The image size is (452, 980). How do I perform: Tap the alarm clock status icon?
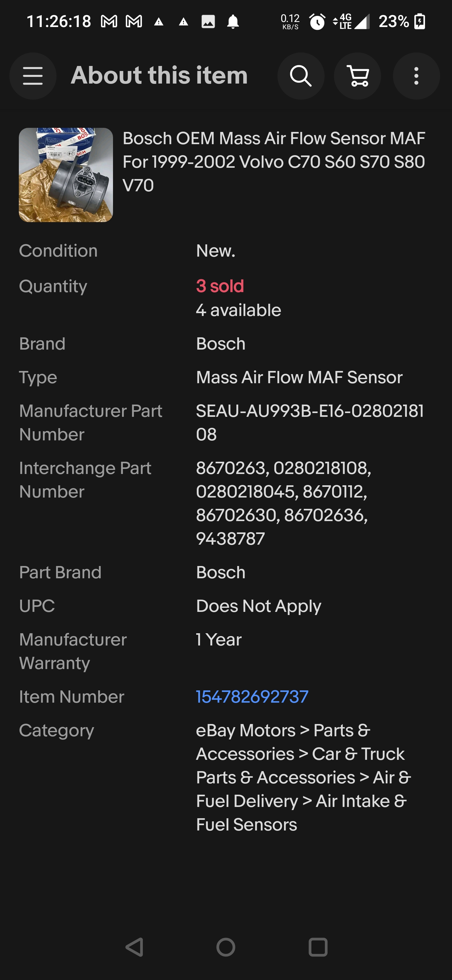point(316,22)
